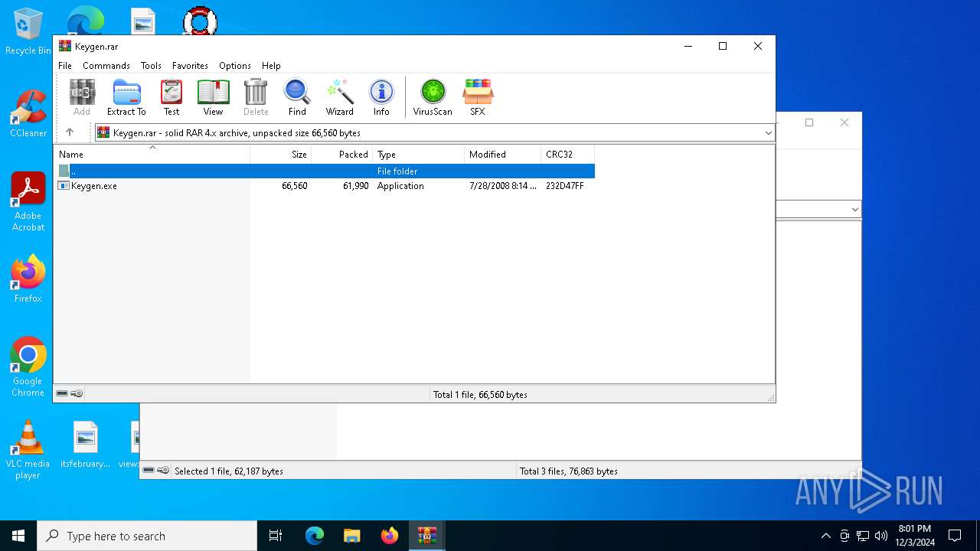Click the 'Selected 1 file, 62,187 bytes' status
The width and height of the screenshot is (980, 551).
pos(229,471)
